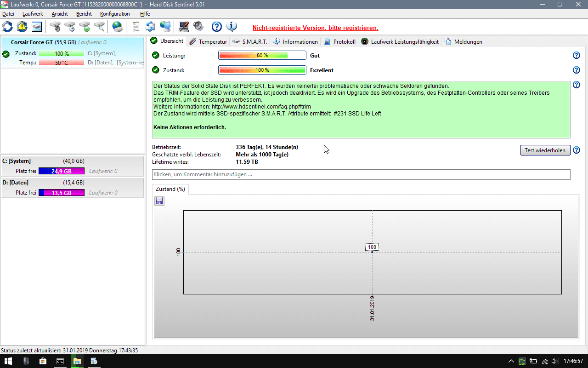The width and height of the screenshot is (588, 368).
Task: Switch to the Informationen tab
Action: tap(295, 41)
